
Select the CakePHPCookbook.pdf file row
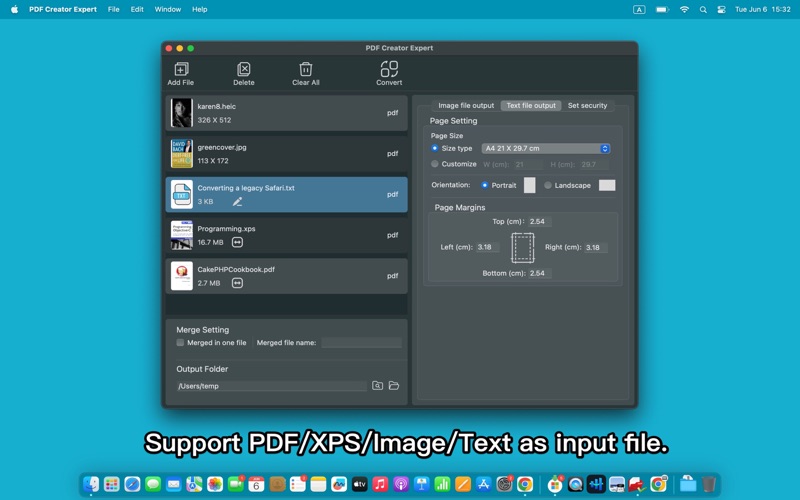287,276
